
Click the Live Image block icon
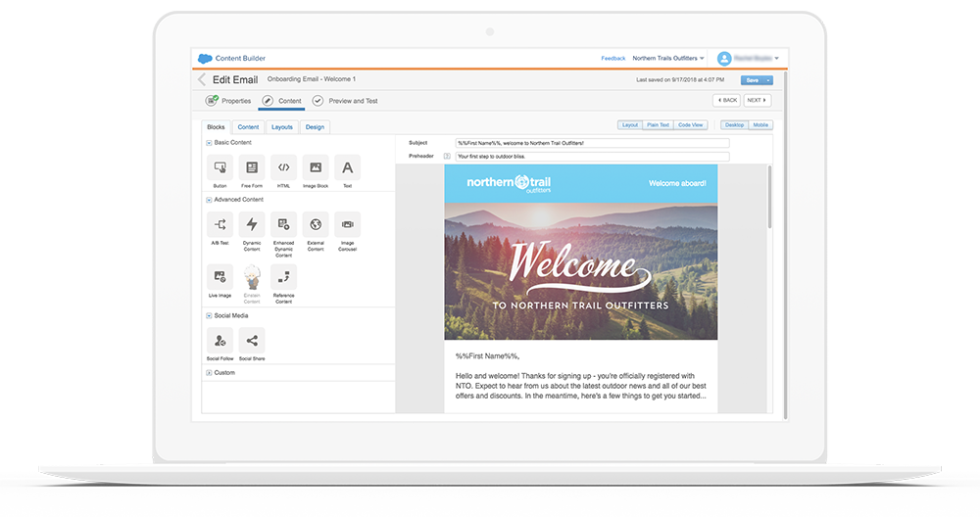(x=220, y=277)
